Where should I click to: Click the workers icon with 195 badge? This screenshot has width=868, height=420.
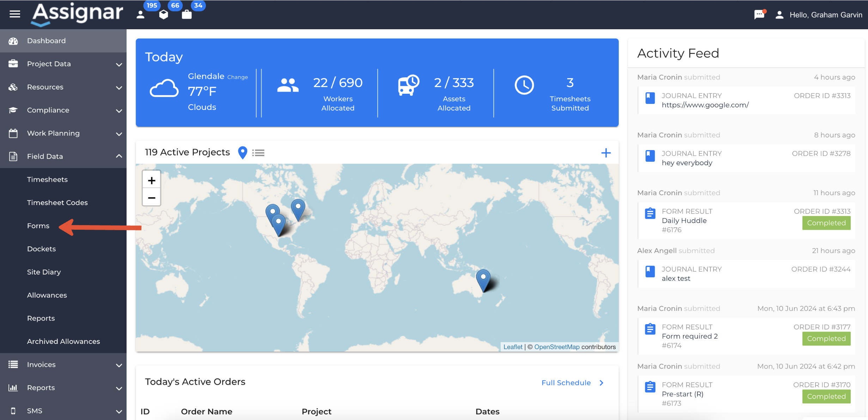(x=141, y=14)
